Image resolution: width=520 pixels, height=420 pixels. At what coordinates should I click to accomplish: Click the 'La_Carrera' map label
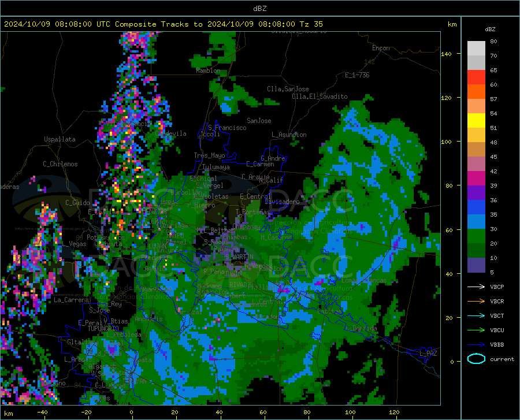tap(71, 300)
